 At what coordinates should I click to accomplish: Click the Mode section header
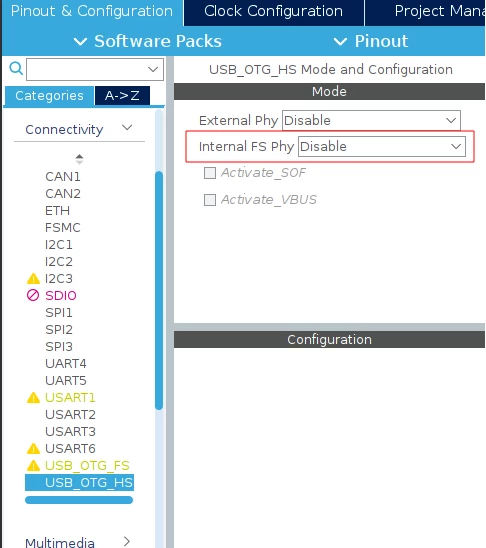point(329,92)
